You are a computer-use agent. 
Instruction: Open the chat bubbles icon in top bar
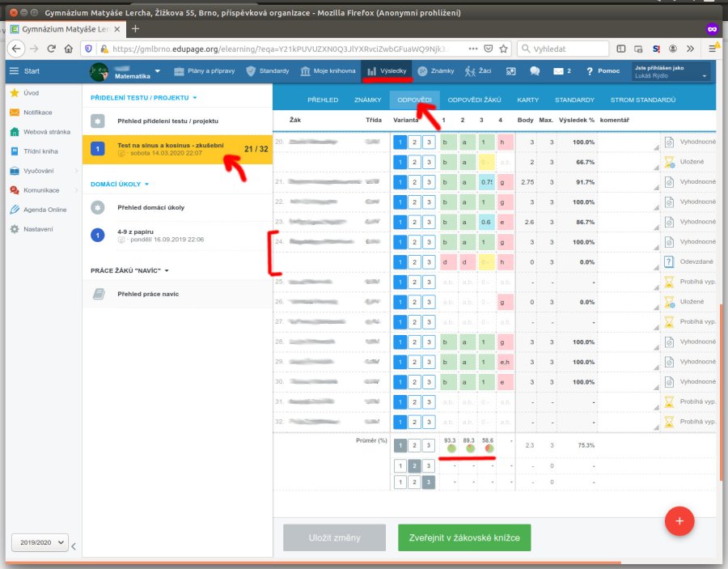point(535,71)
